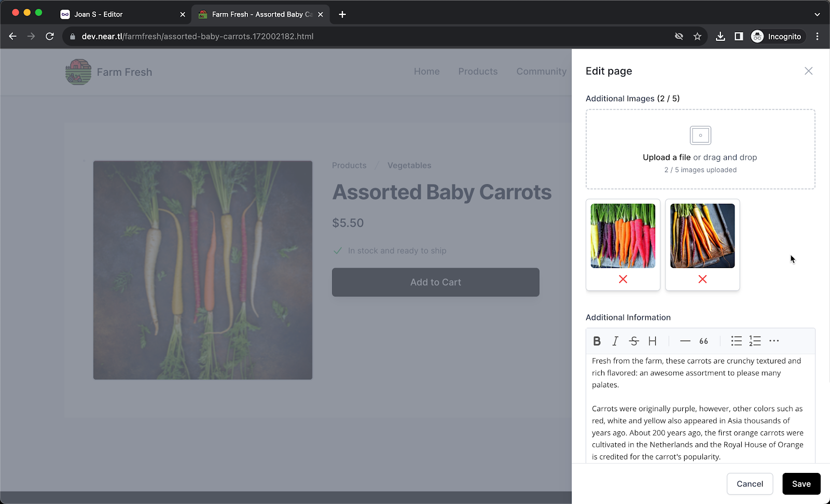
Task: Toggle bold formatting
Action: pyautogui.click(x=597, y=341)
